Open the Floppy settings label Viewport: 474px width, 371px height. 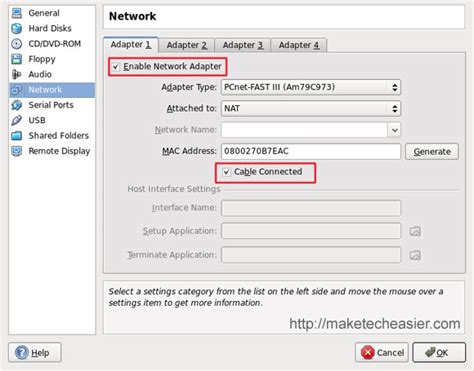42,59
